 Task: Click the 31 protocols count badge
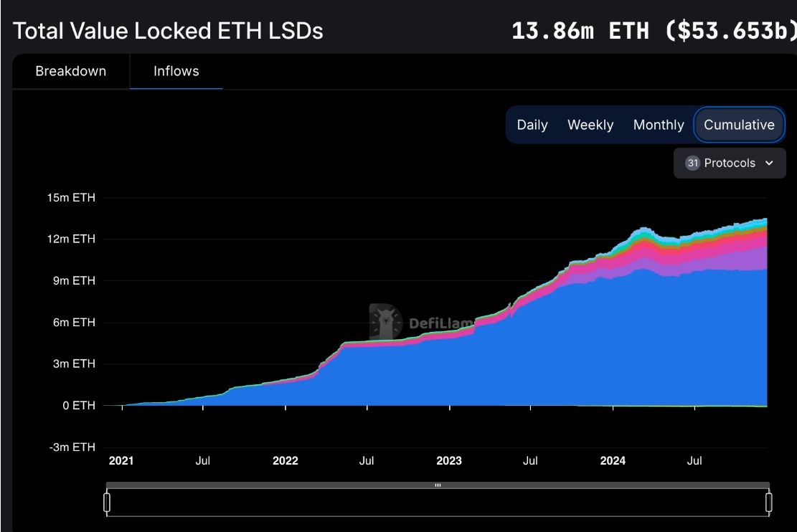click(x=692, y=163)
